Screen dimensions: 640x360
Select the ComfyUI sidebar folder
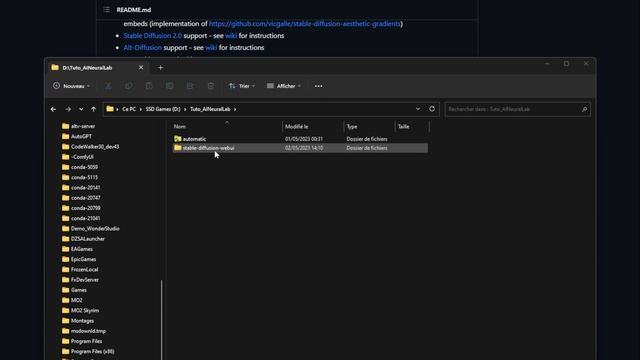[x=82, y=157]
